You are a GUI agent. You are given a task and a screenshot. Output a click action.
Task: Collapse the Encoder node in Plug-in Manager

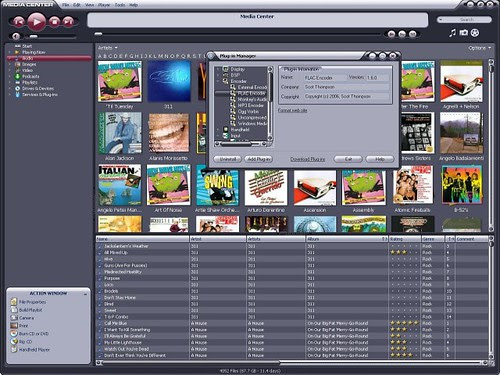click(x=218, y=81)
